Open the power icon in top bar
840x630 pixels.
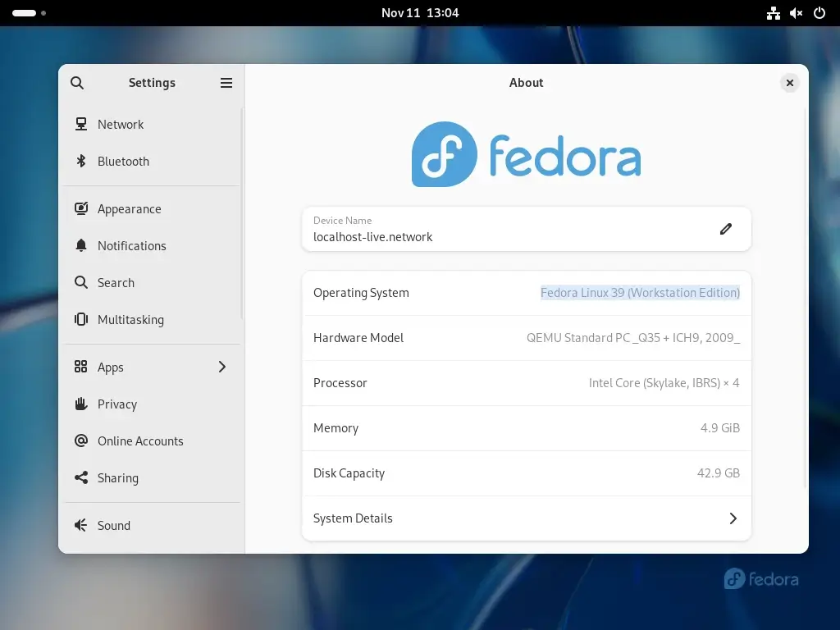click(x=819, y=13)
